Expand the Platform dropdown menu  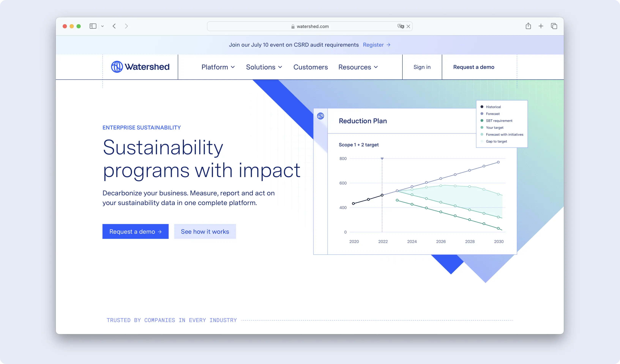pos(218,67)
